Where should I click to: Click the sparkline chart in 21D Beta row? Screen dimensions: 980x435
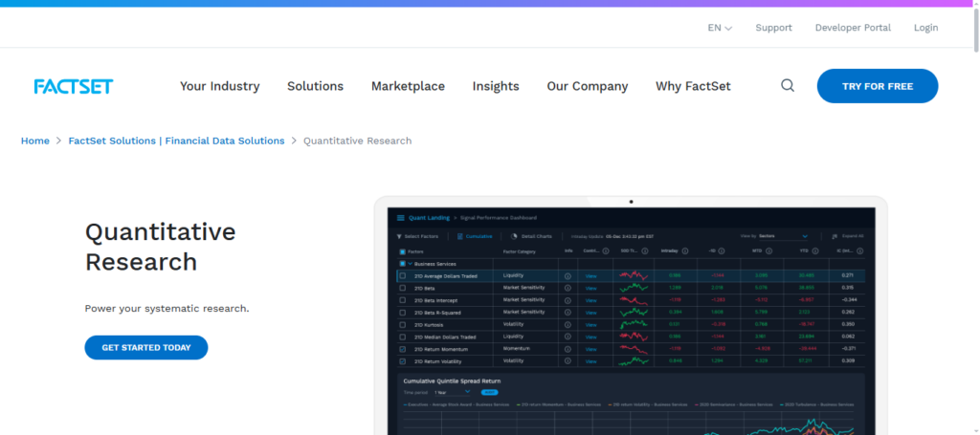pyautogui.click(x=634, y=288)
